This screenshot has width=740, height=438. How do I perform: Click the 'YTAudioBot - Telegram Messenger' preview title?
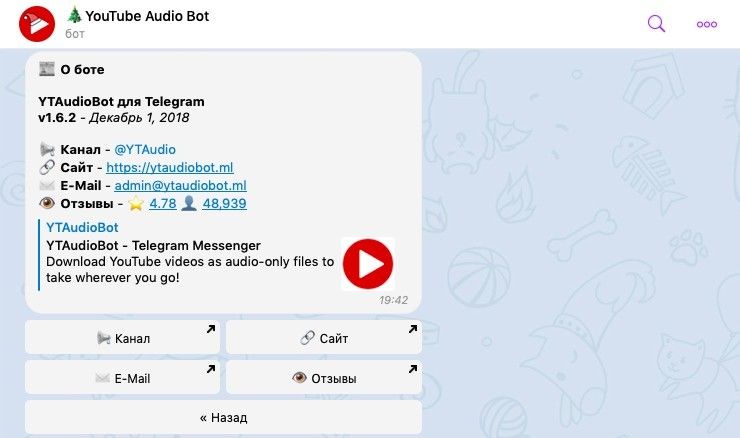[x=153, y=245]
